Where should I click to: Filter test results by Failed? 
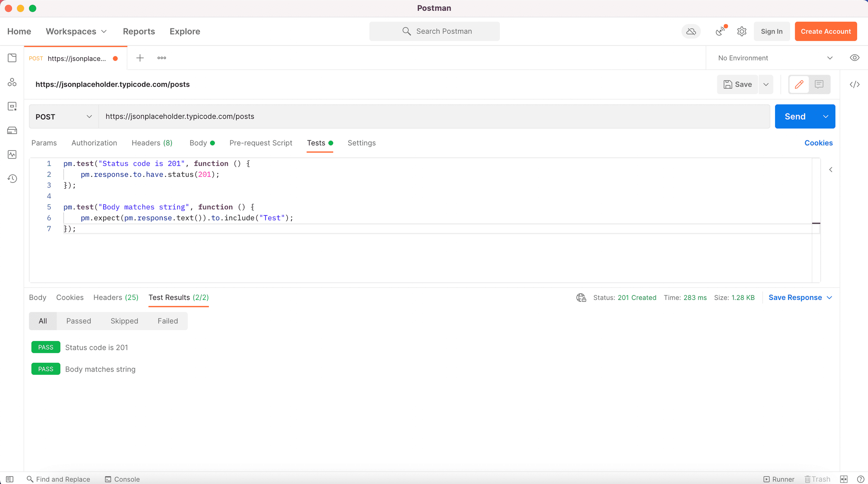[167, 321]
